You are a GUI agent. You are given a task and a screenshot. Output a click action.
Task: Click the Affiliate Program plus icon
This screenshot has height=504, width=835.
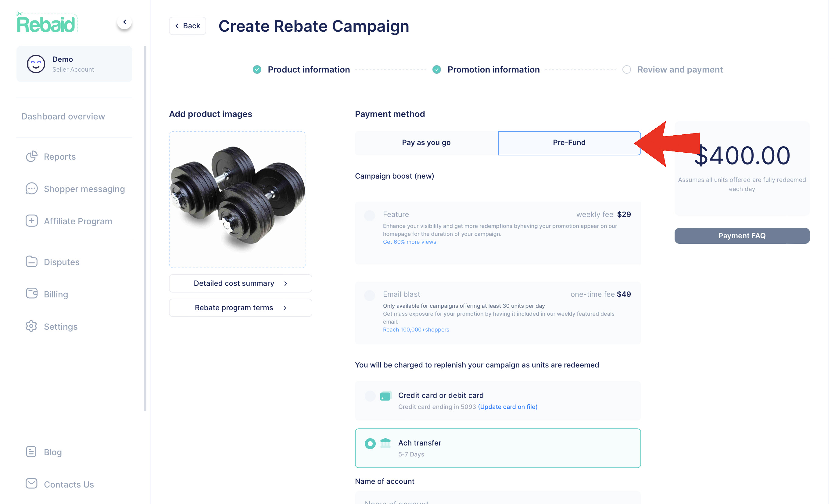point(31,221)
